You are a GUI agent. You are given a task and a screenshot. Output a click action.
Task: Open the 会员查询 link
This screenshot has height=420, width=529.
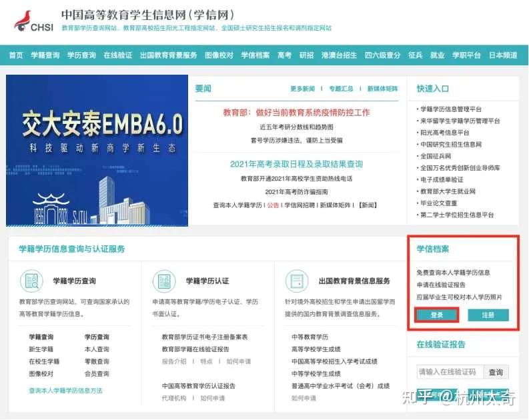point(97,373)
